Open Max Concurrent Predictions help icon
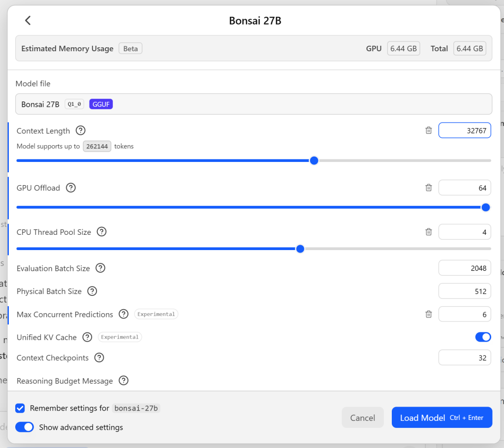The height and width of the screenshot is (448, 504). [x=124, y=314]
